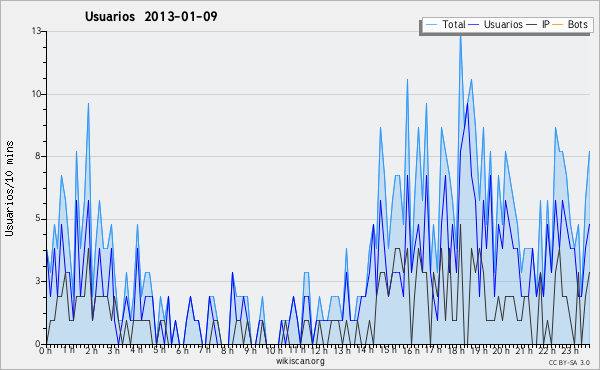600x370 pixels.
Task: Click the y-axis value '3'
Action: coord(38,281)
